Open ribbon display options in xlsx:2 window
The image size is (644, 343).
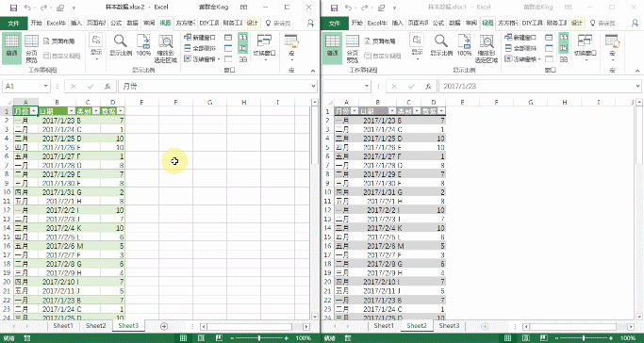tap(244, 8)
